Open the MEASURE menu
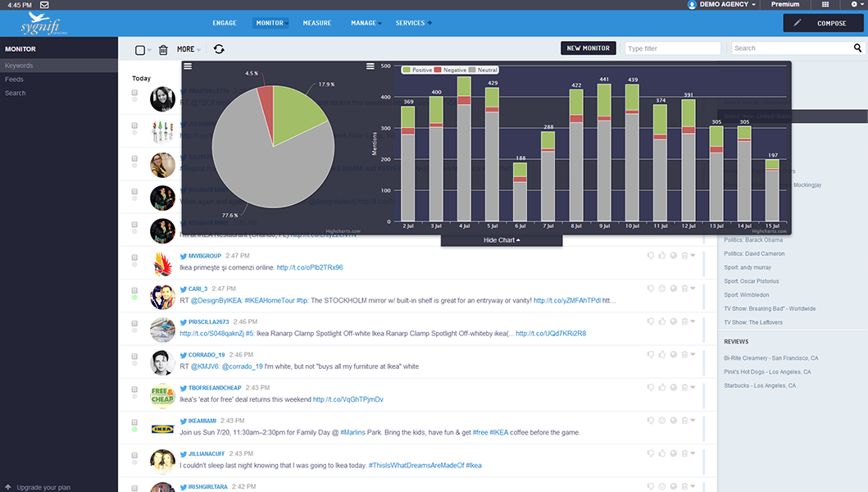The height and width of the screenshot is (492, 868). point(316,23)
